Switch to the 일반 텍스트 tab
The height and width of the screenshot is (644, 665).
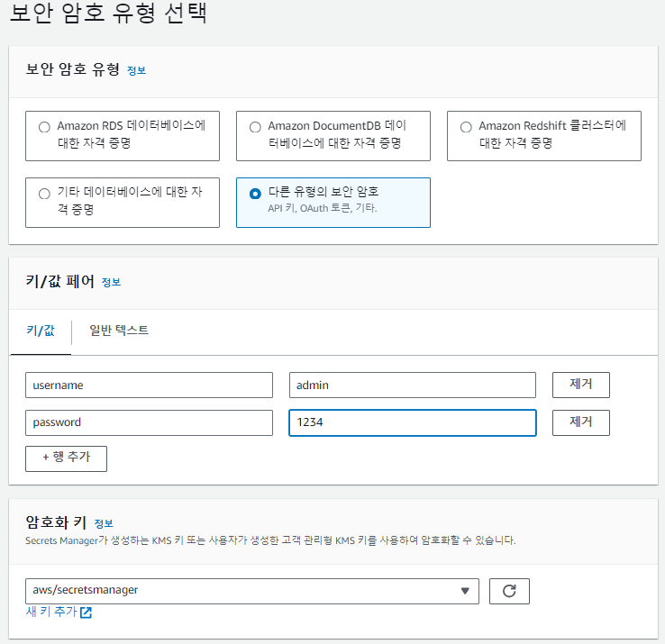pyautogui.click(x=119, y=331)
